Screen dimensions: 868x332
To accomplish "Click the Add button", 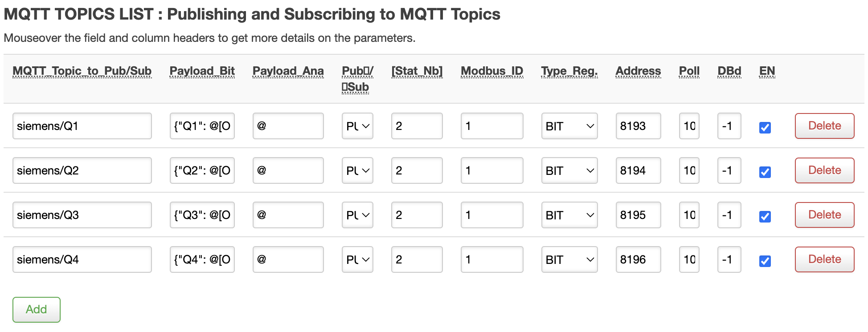I will pyautogui.click(x=37, y=309).
